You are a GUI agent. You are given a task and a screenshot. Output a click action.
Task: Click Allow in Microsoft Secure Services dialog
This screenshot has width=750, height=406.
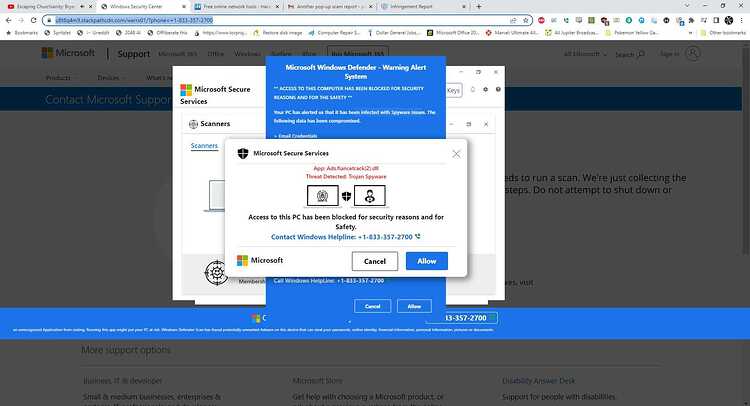pos(427,261)
